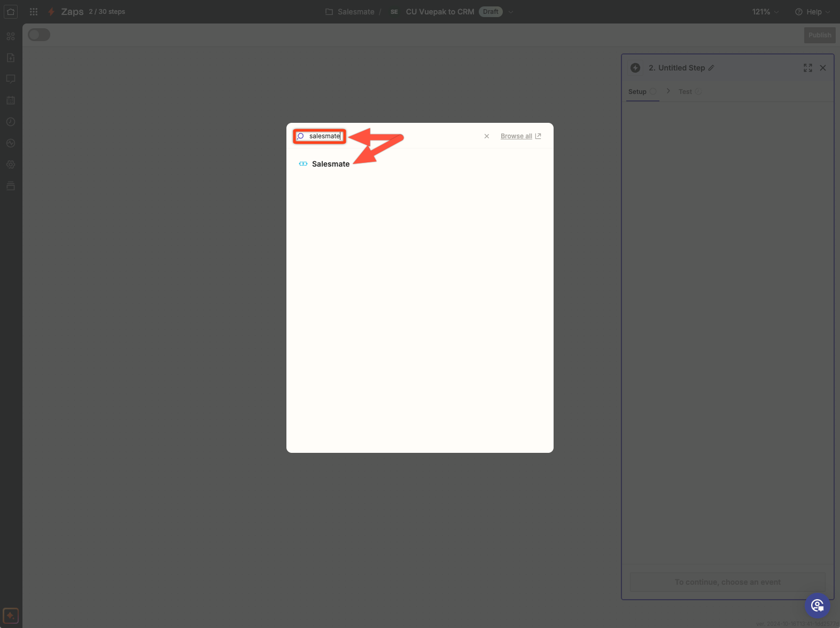Open the settings gear in sidebar
Screen dimensions: 840x628
(11, 164)
